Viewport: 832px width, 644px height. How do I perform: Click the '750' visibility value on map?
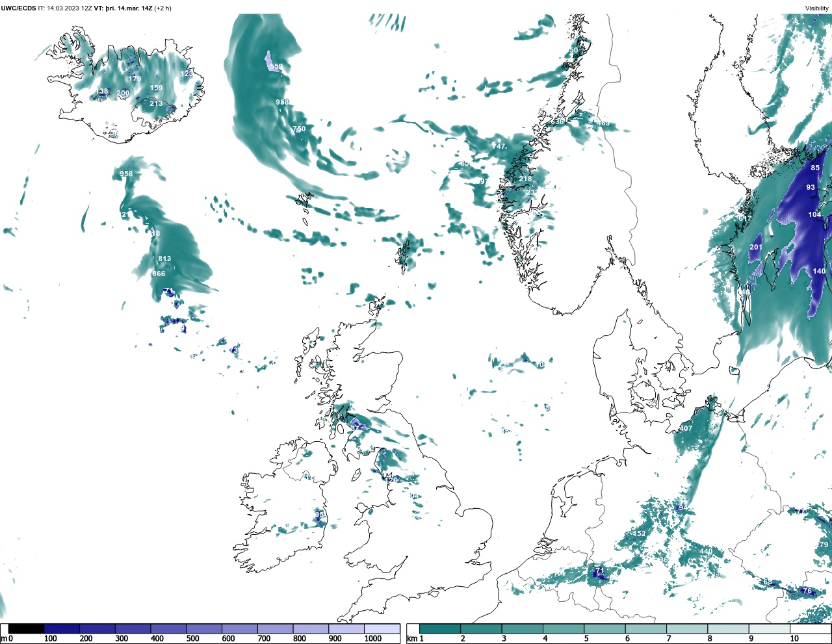[299, 129]
